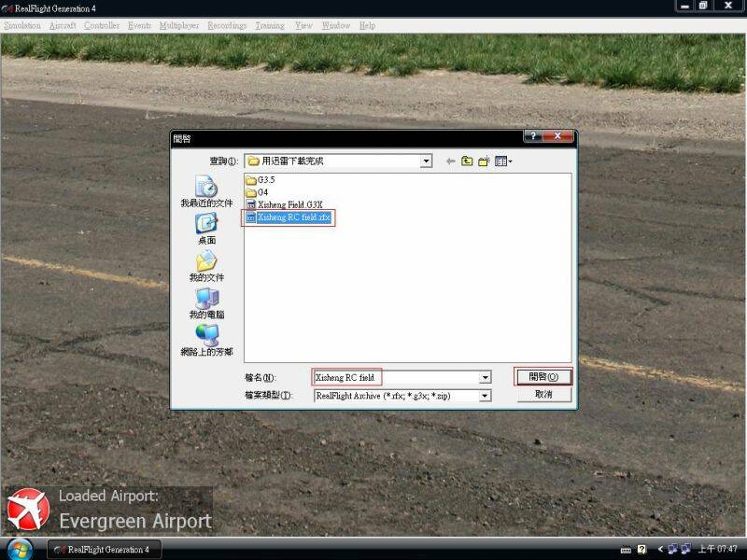Open the Training menu
This screenshot has width=747, height=560.
tap(270, 26)
